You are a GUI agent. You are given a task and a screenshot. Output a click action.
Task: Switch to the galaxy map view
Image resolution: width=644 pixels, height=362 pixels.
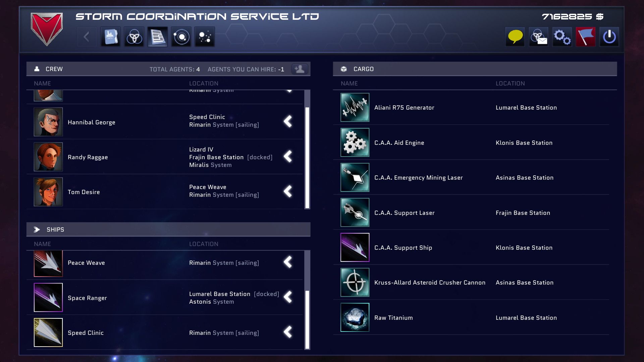204,37
